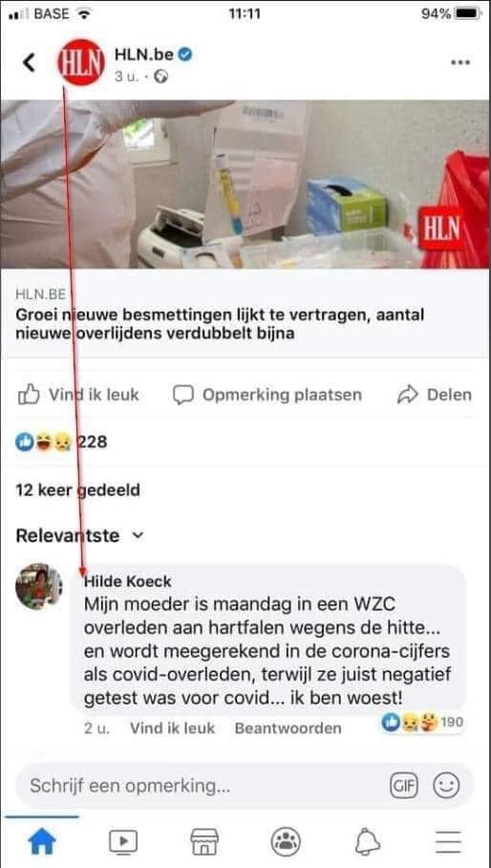Like the post with Vind ik leuk
This screenshot has height=868, width=491.
pyautogui.click(x=78, y=395)
